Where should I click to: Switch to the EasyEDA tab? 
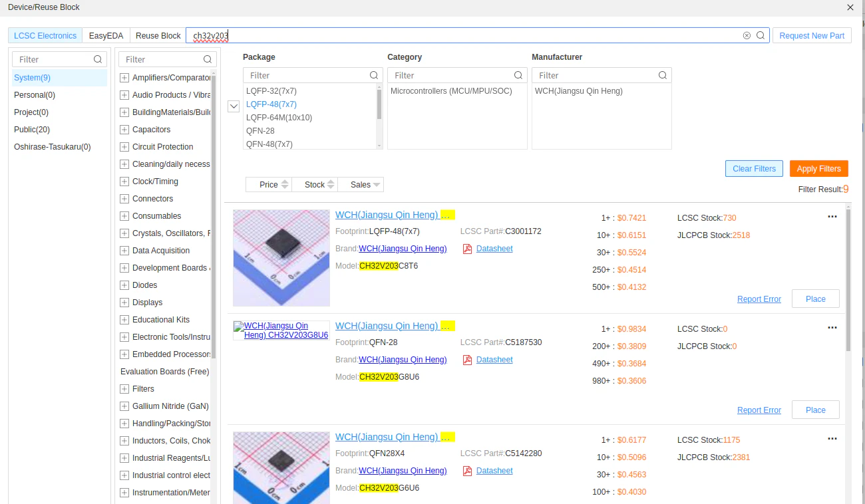106,36
